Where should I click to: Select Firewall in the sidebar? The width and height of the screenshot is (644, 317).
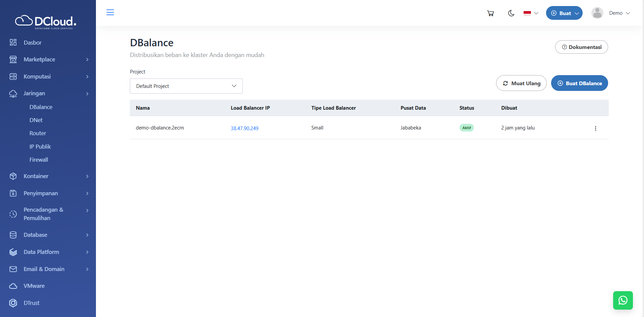[39, 160]
